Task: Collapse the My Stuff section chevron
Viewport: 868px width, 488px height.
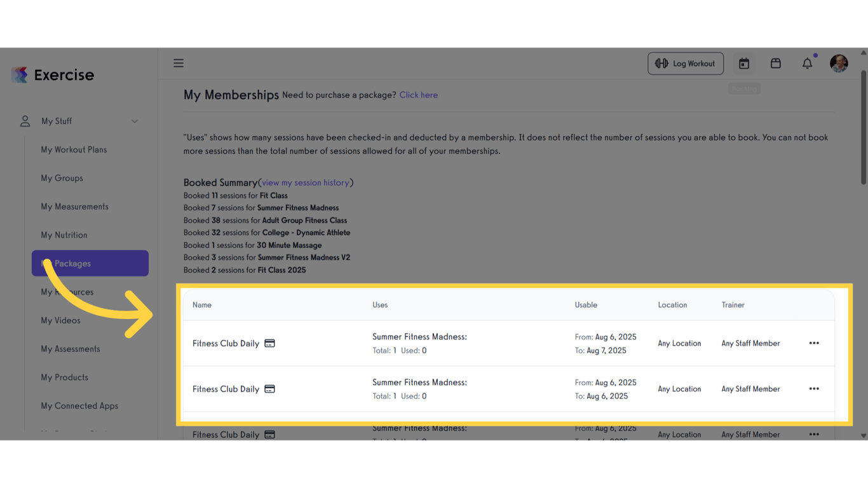Action: tap(134, 121)
